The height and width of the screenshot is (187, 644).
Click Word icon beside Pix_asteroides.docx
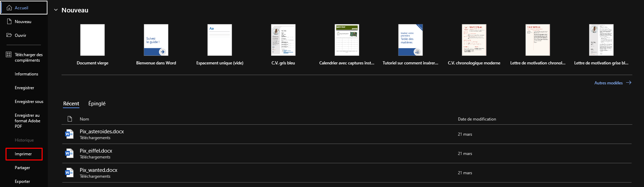pyautogui.click(x=69, y=134)
